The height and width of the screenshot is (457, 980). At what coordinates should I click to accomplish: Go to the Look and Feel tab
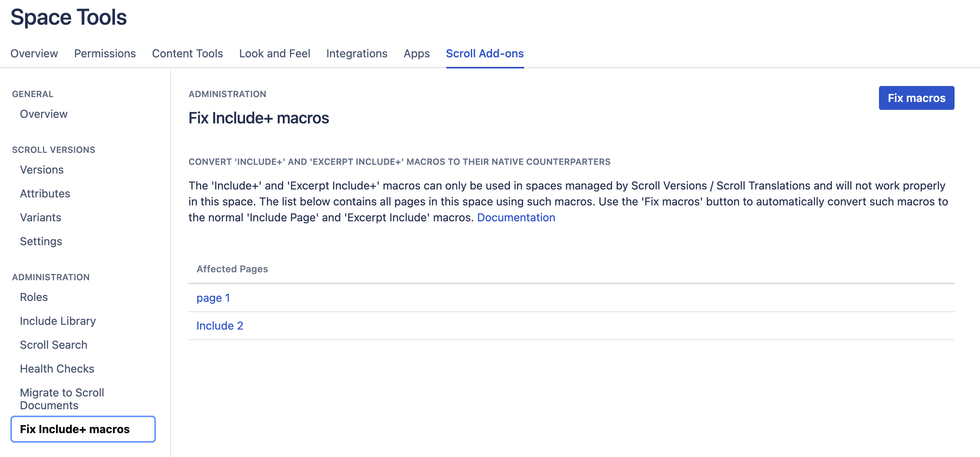[x=274, y=53]
